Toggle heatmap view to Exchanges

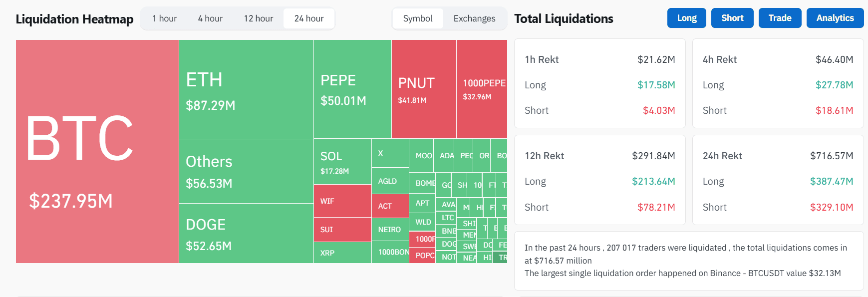pyautogui.click(x=474, y=18)
